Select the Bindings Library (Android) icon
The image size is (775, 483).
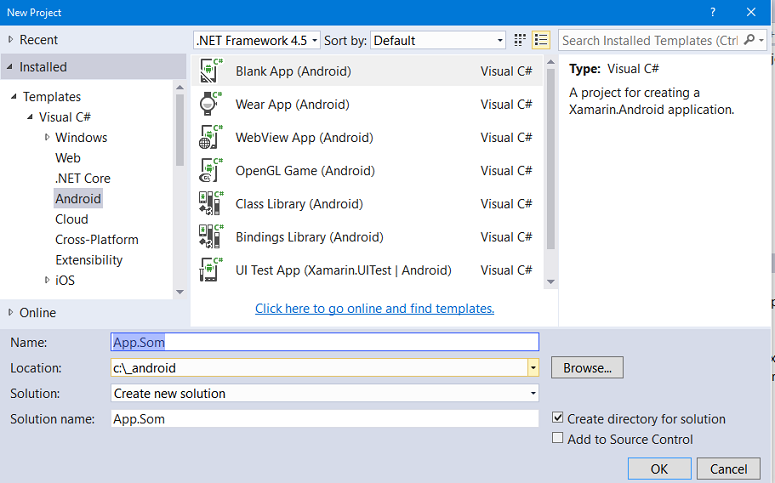(211, 237)
